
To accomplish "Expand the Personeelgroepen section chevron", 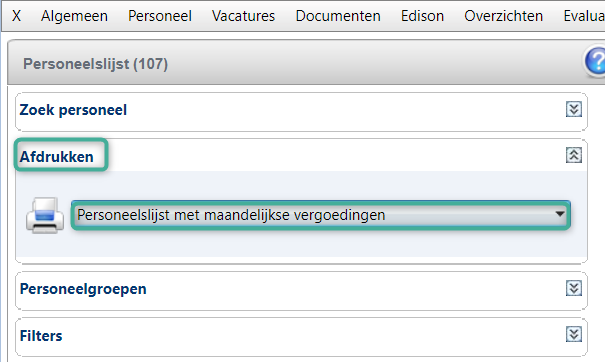I will pos(574,288).
